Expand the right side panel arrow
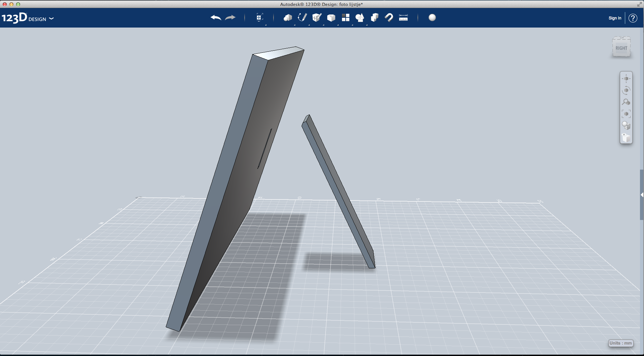 coord(642,195)
